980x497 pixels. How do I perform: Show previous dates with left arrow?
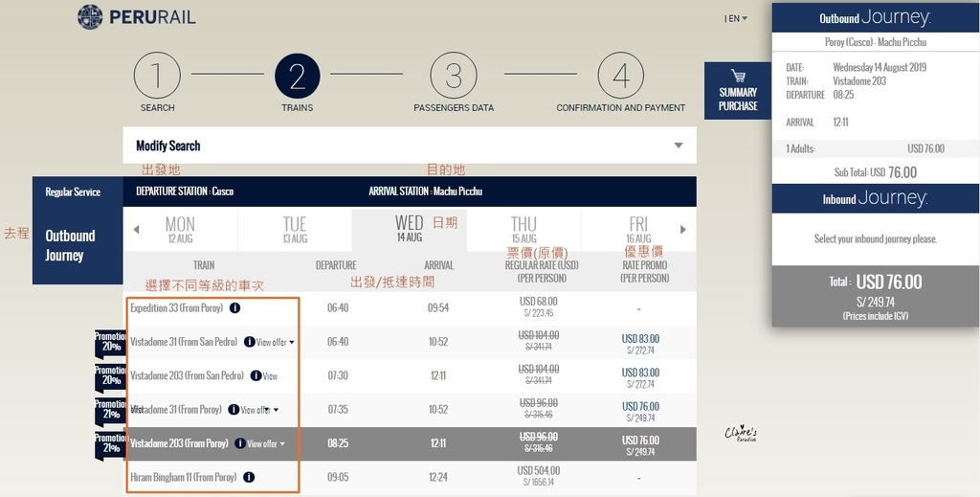[136, 230]
